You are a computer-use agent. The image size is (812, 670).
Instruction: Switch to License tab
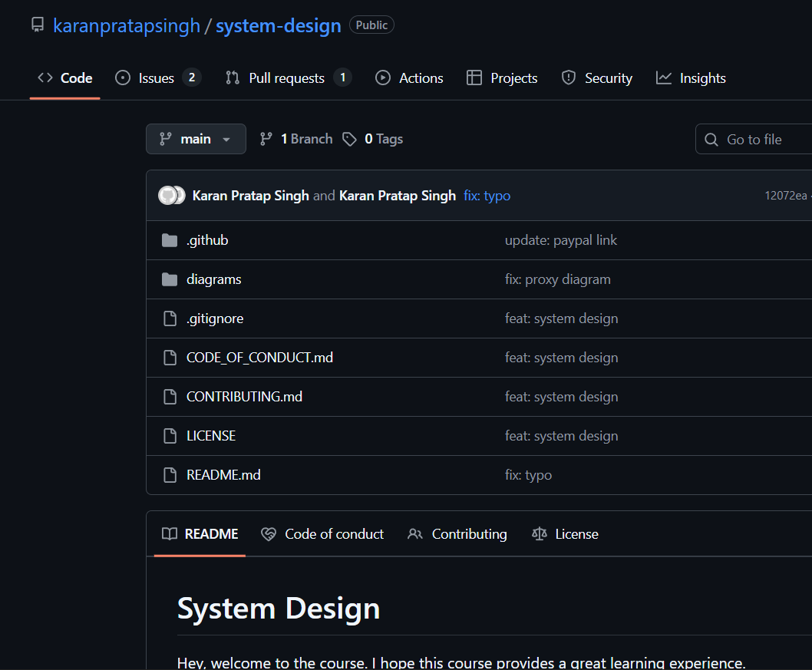click(565, 534)
